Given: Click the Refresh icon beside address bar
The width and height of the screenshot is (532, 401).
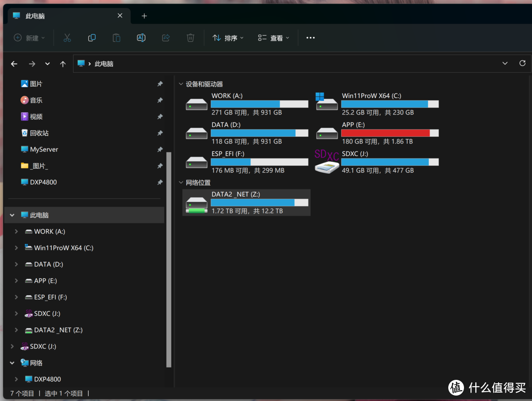Looking at the screenshot, I should [x=522, y=63].
